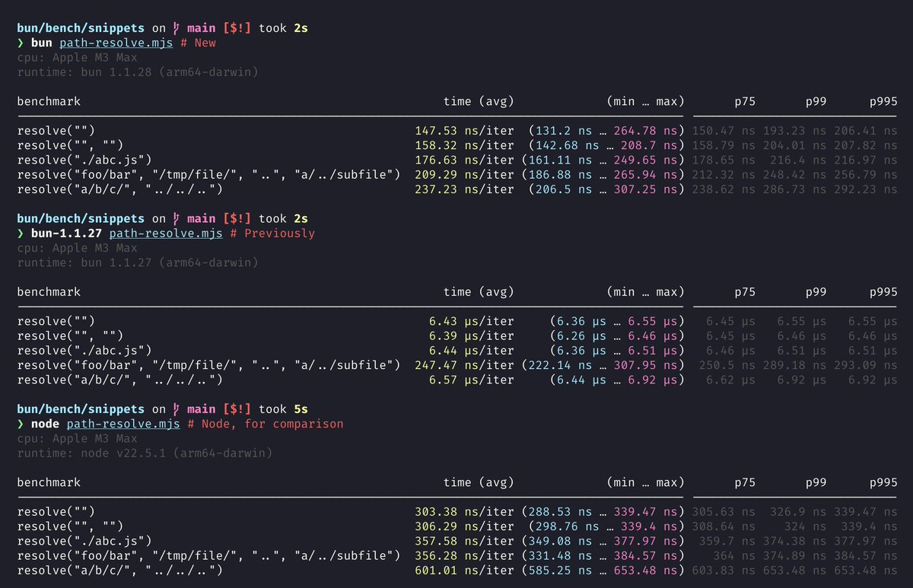Viewport: 913px width, 588px height.
Task: Click 'took 5s' in the prompt line
Action: pos(283,408)
